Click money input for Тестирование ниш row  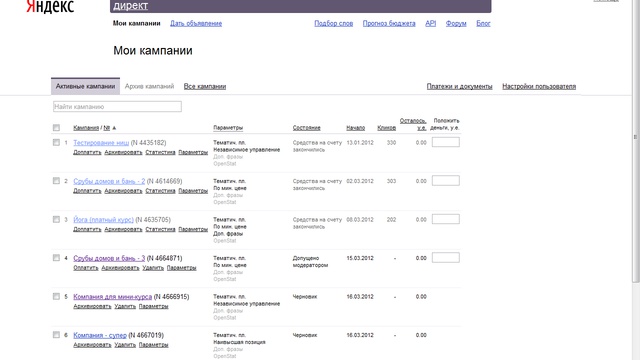pos(446,142)
